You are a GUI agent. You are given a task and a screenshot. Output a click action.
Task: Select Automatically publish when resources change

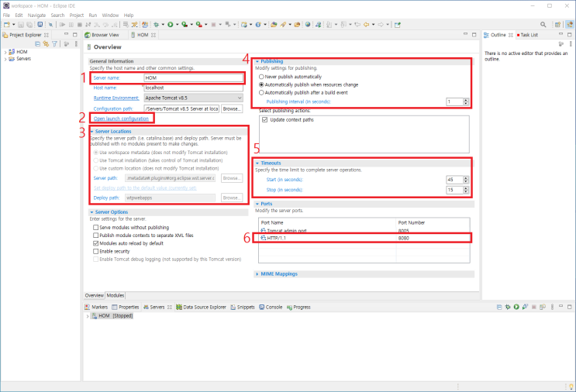(x=261, y=84)
